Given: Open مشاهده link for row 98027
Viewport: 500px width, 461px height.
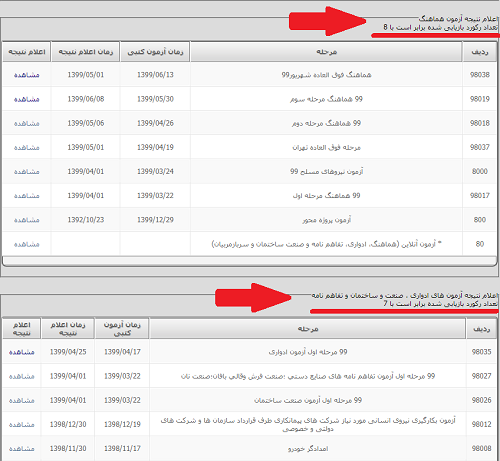Looking at the screenshot, I should tap(22, 376).
